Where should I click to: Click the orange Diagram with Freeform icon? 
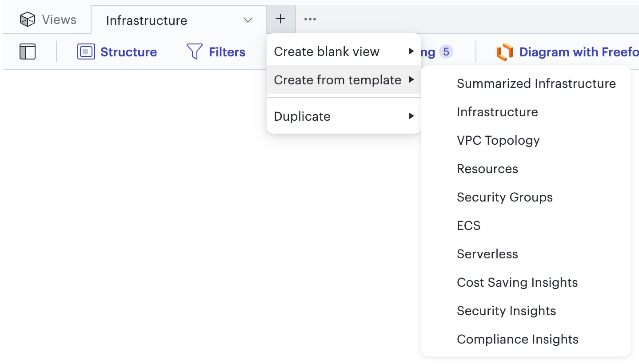pyautogui.click(x=505, y=52)
